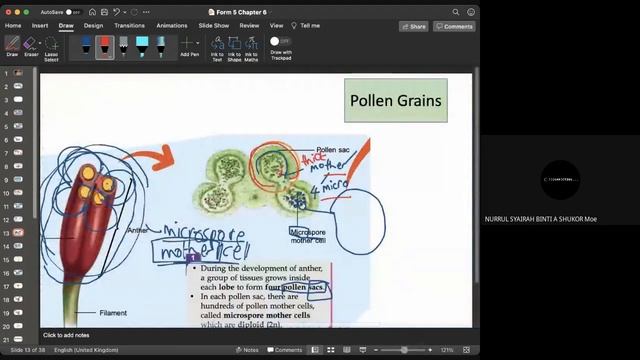Adjust the zoom slider handle

(404, 350)
